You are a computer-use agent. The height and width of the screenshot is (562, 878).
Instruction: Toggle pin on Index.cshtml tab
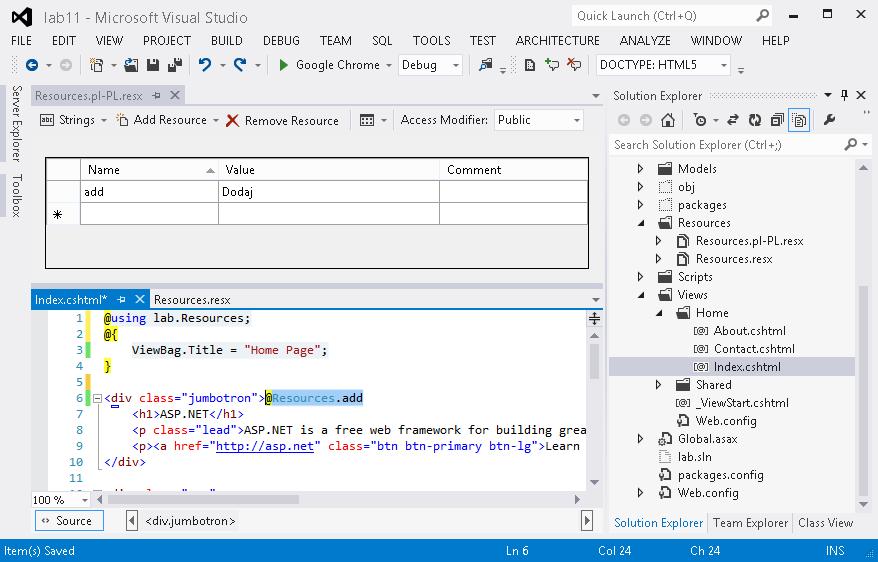click(122, 299)
